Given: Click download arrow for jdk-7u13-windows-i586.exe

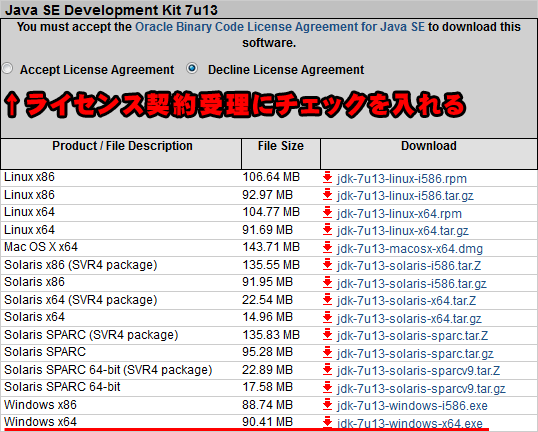Looking at the screenshot, I should point(328,405).
